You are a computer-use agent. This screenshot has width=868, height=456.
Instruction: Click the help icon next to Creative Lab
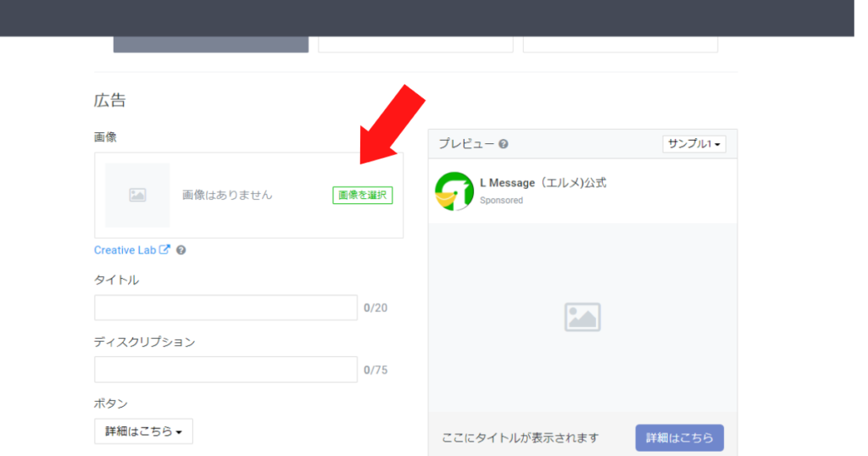pos(181,250)
